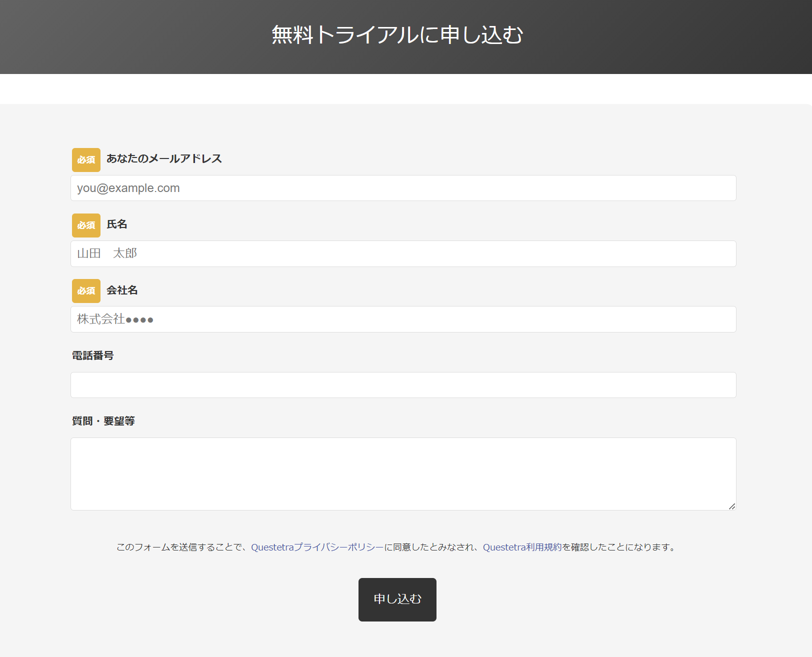The height and width of the screenshot is (657, 812).
Task: Click the を確認したことになります ending text
Action: [620, 547]
